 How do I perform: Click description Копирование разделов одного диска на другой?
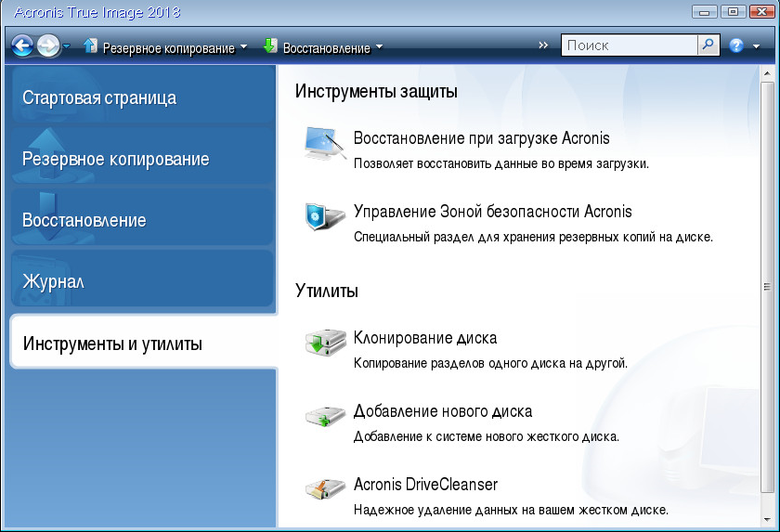click(490, 363)
